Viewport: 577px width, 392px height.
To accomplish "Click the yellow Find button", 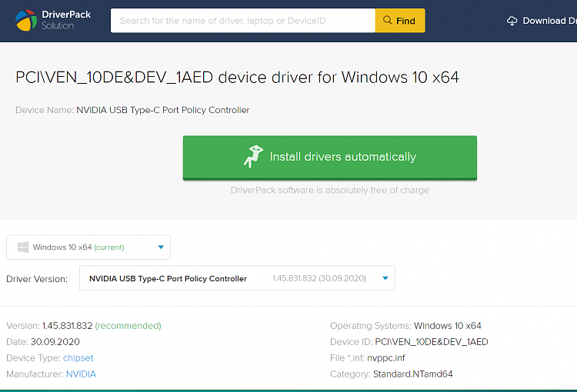I will [400, 21].
